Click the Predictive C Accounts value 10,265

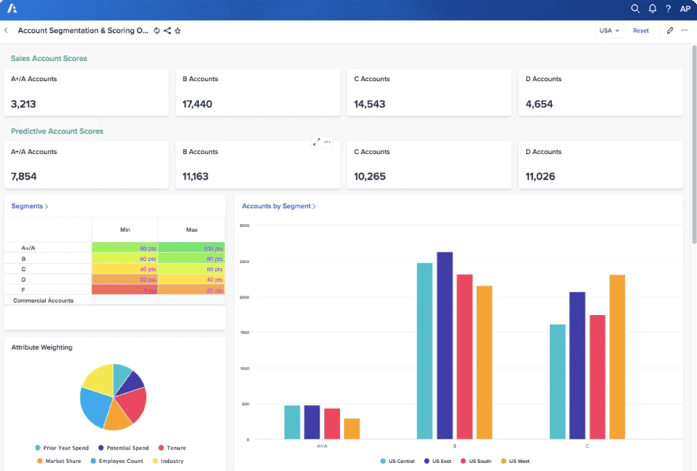coord(370,176)
